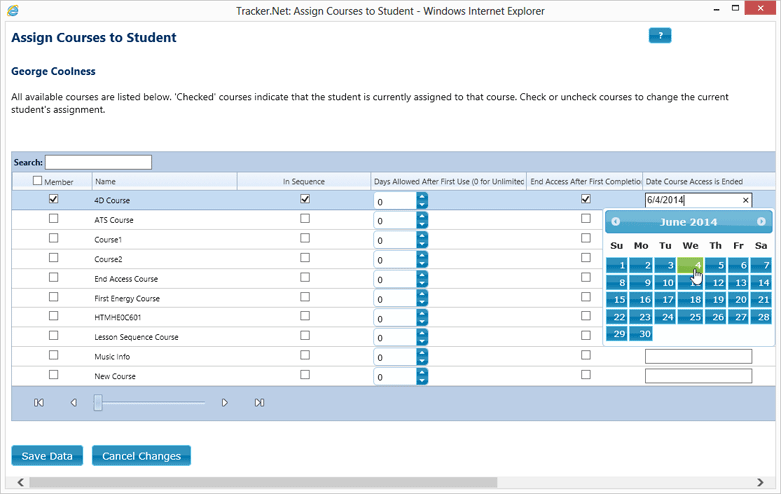Sort by Days Allowed After First Use header

tap(449, 181)
